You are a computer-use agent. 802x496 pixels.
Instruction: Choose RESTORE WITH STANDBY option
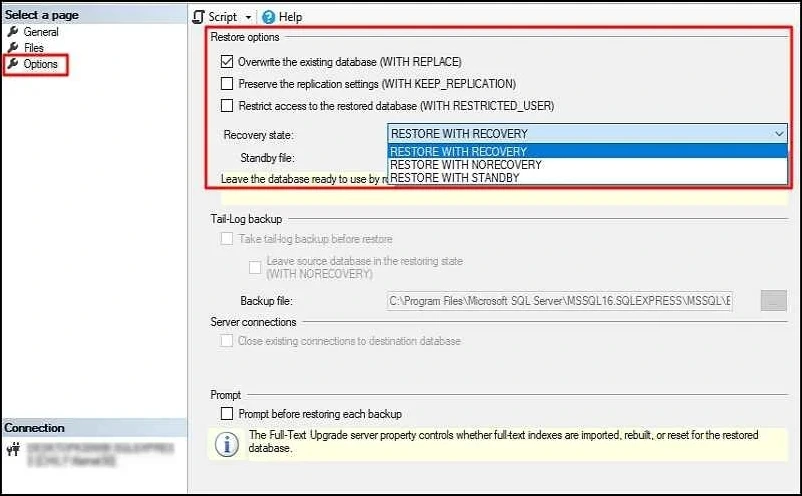587,178
